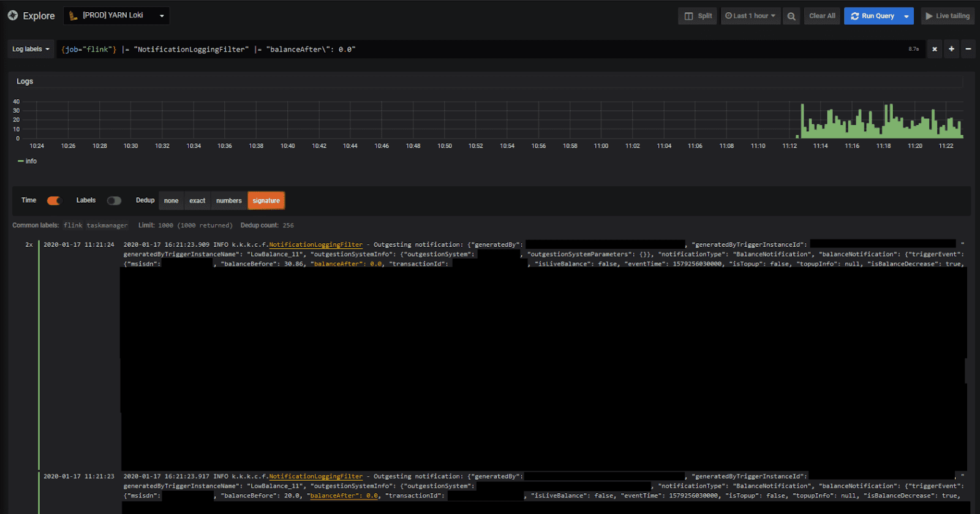The image size is (980, 514).
Task: Click the green level bar of first log
Action: click(x=39, y=355)
